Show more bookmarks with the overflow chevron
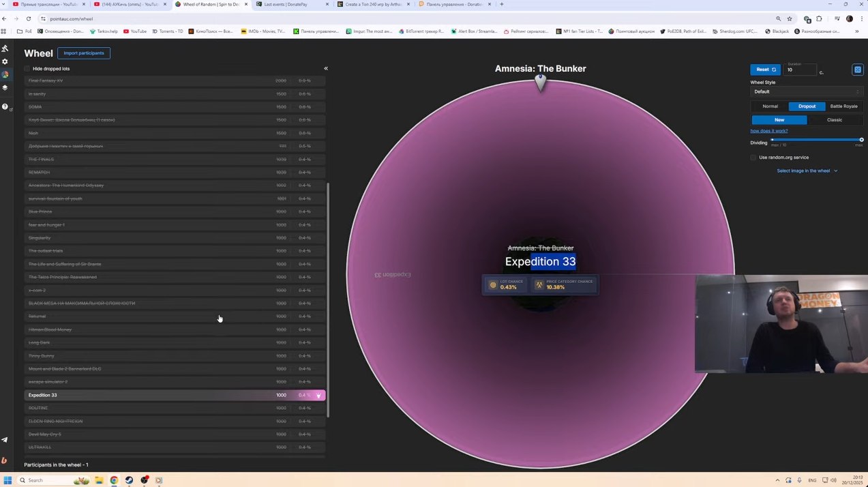868x487 pixels. click(x=857, y=31)
